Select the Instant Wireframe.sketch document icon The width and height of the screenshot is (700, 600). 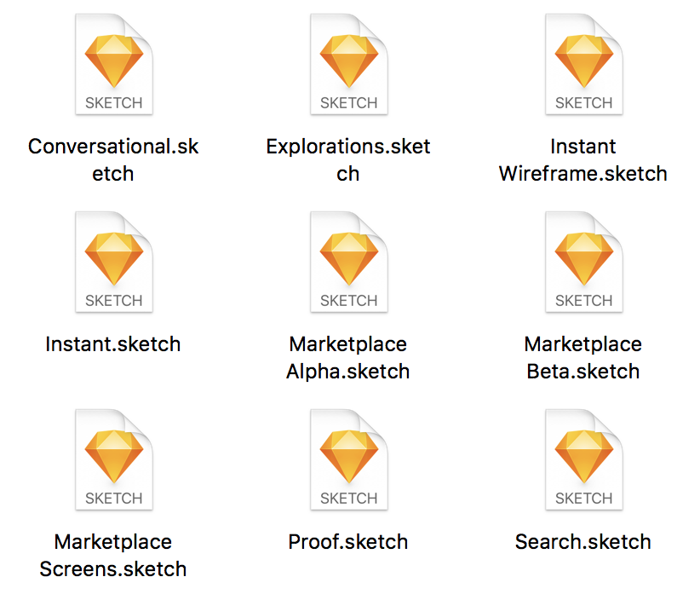click(583, 65)
